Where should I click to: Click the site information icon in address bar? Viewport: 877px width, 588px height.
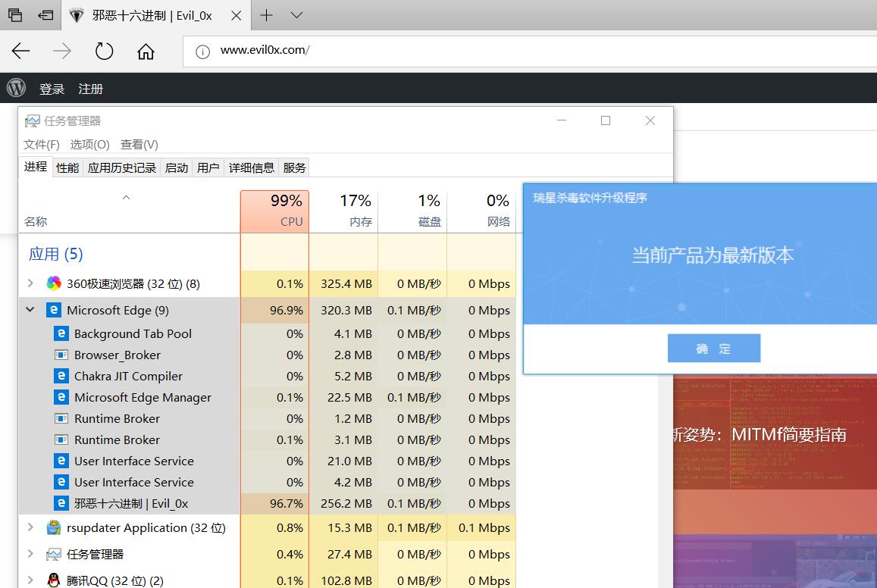(x=202, y=52)
